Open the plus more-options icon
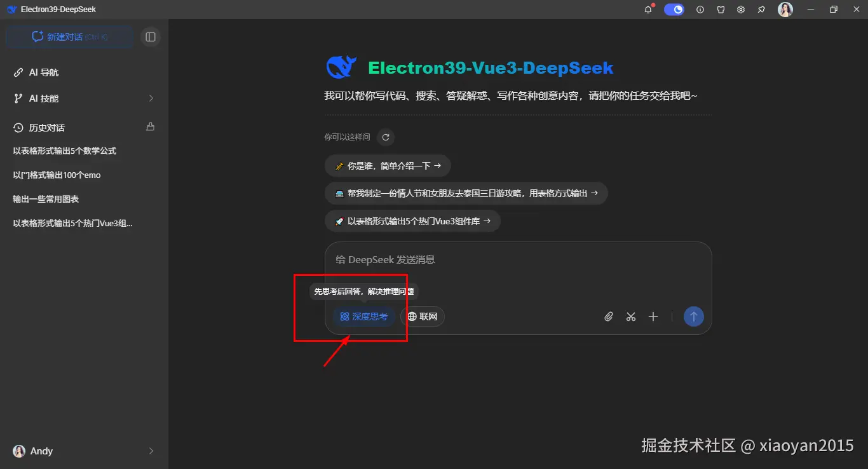Viewport: 868px width, 469px height. 653,316
